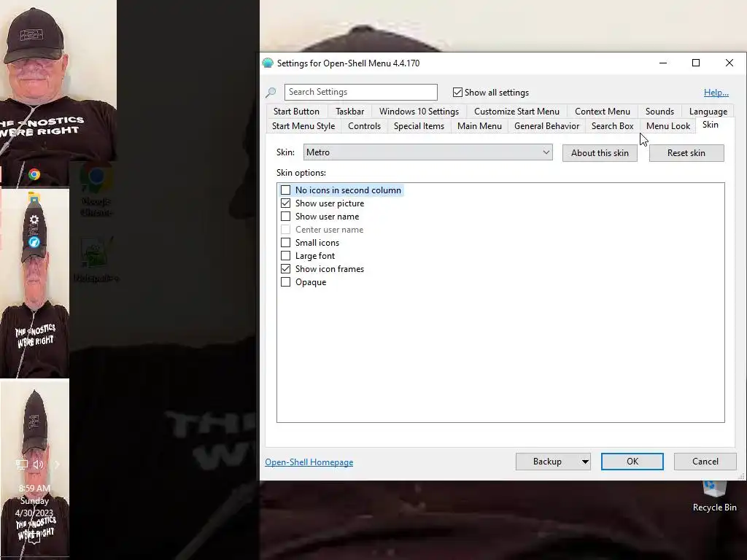The width and height of the screenshot is (747, 560).
Task: Open the Open-Shell Homepage link
Action: 309,462
